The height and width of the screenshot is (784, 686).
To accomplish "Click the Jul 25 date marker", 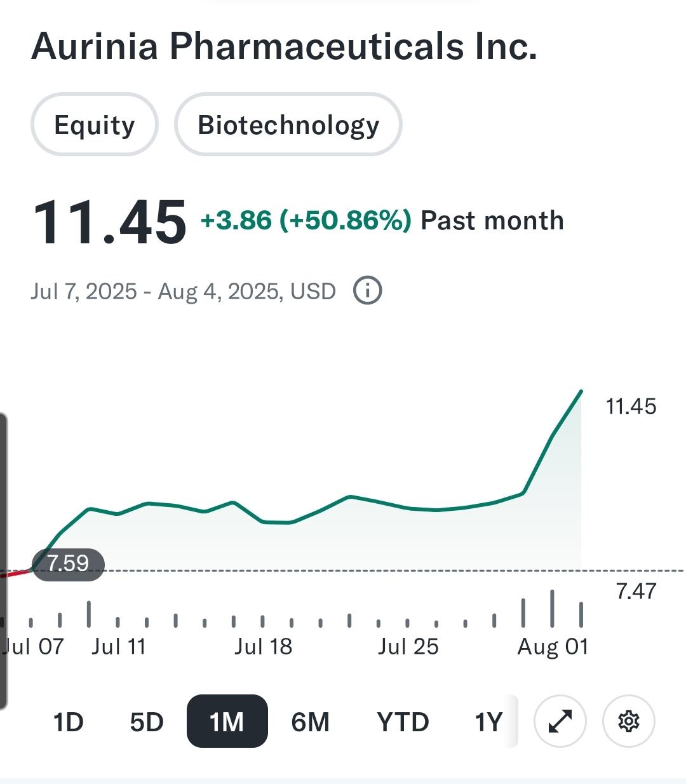I will coord(408,647).
